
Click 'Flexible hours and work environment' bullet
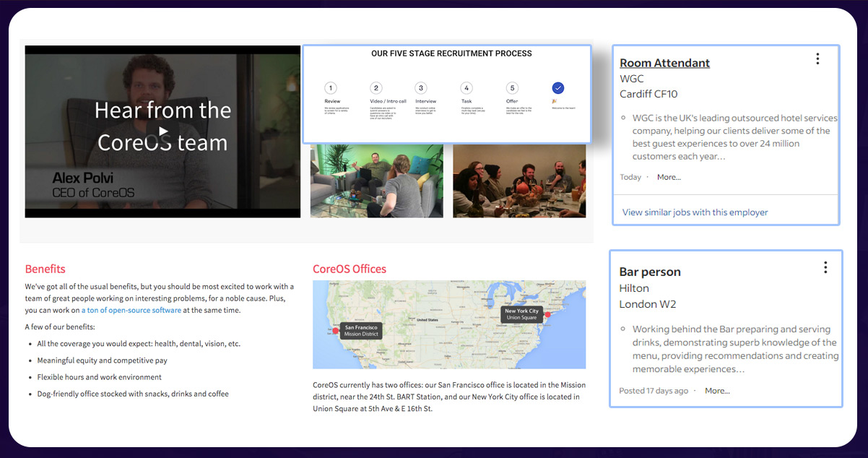(x=100, y=377)
